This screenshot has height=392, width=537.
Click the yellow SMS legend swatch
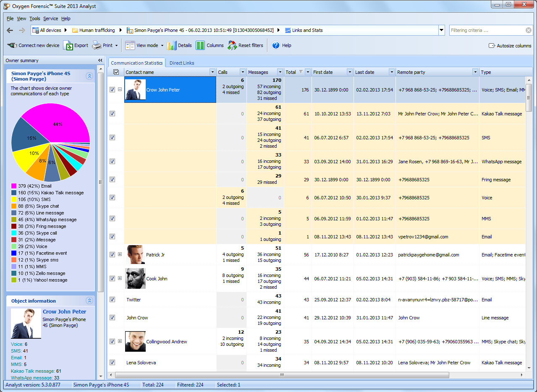[x=14, y=199]
